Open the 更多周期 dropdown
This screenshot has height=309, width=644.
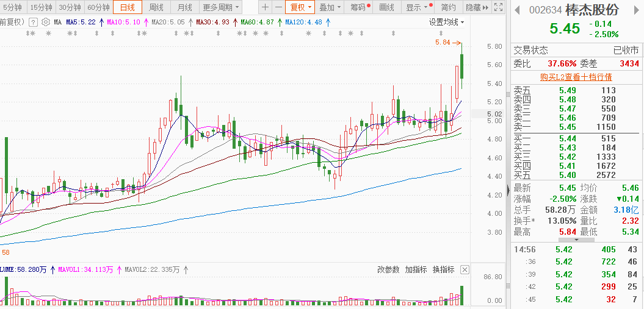click(x=220, y=7)
